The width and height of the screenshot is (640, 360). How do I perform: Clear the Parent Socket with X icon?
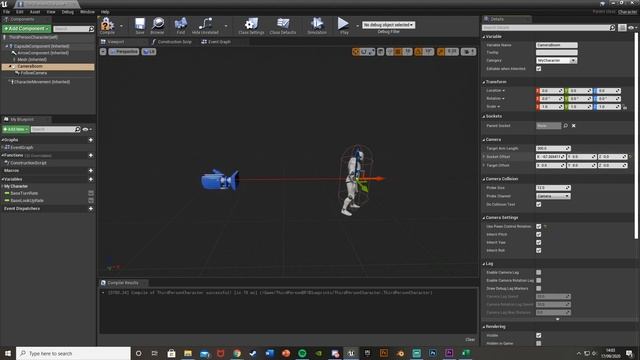[x=573, y=126]
